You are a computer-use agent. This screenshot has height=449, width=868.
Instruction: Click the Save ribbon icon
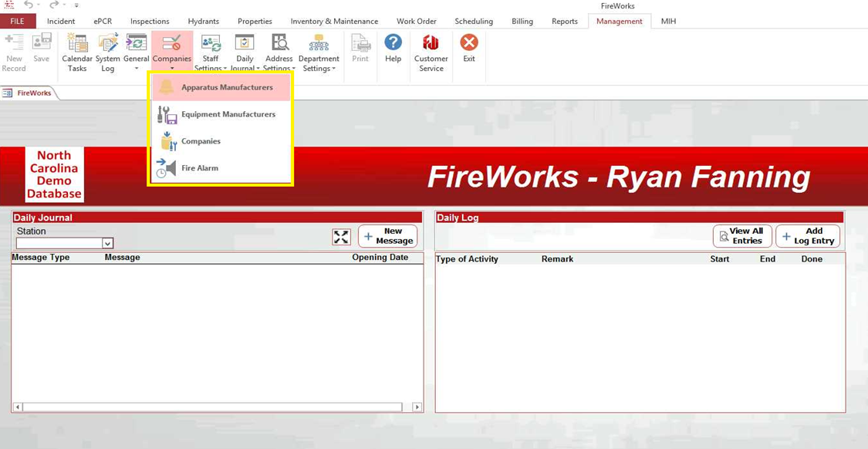41,48
